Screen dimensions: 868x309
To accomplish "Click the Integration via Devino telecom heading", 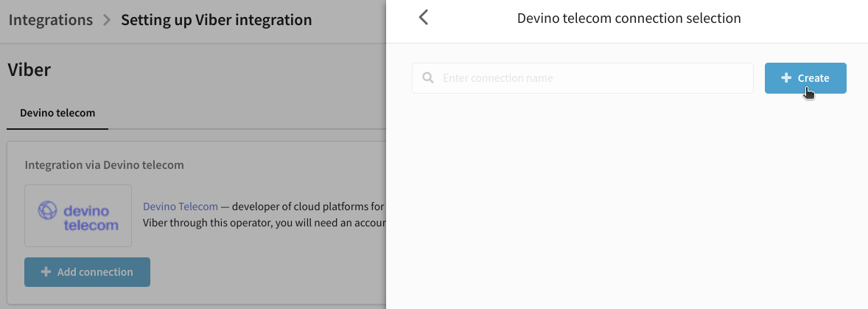I will tap(105, 165).
